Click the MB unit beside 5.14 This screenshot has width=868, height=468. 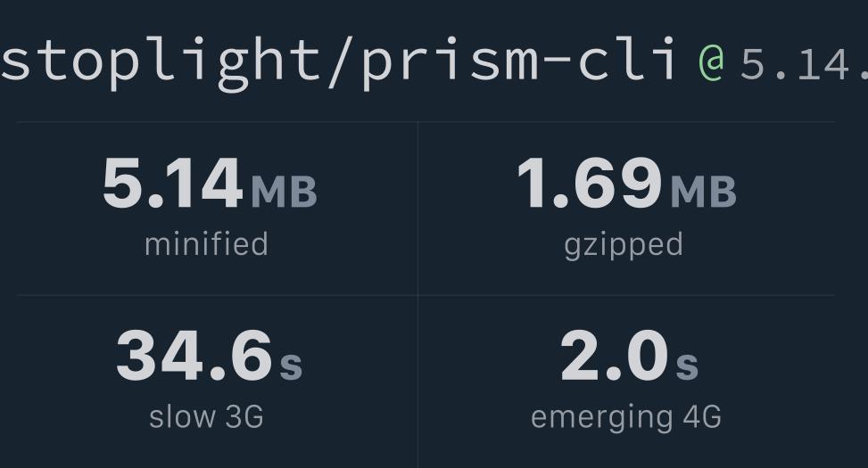coord(284,191)
